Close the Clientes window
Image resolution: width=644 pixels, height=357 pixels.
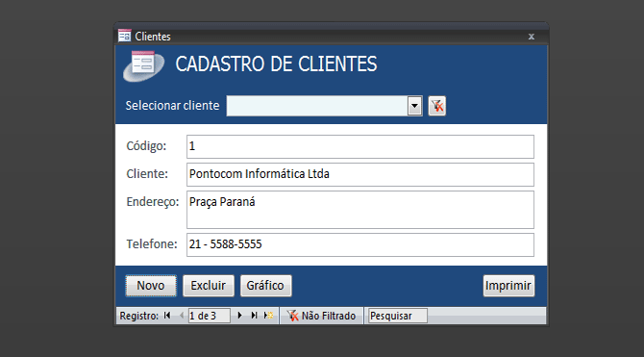(531, 37)
